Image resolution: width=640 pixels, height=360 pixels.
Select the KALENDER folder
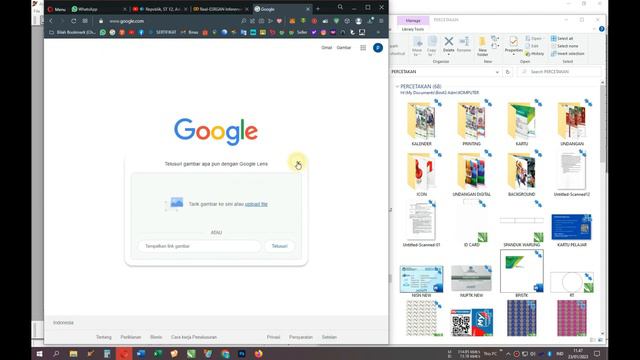click(421, 123)
